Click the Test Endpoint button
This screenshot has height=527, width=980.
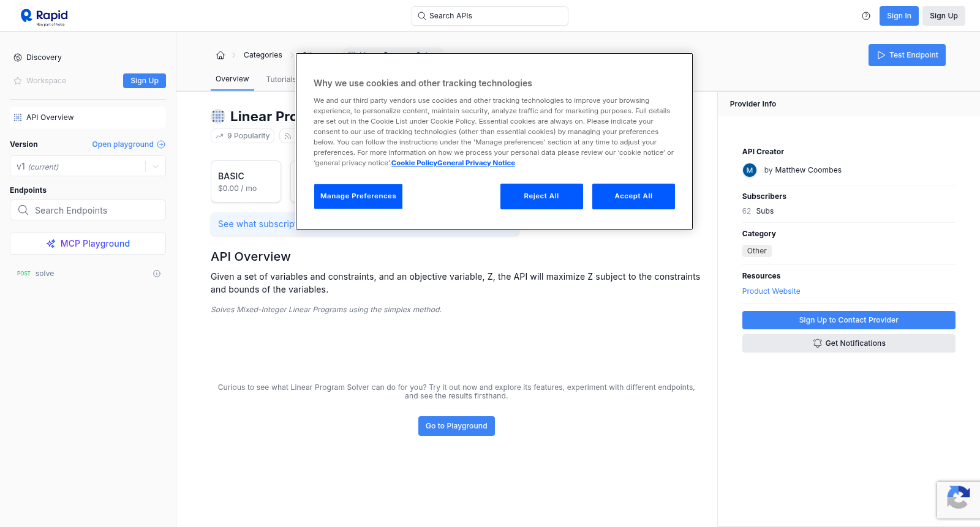[907, 55]
